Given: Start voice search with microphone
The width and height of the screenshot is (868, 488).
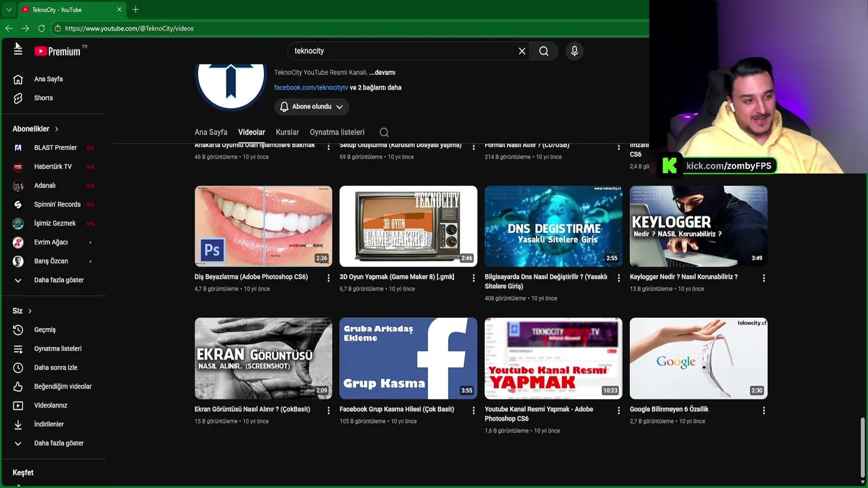Looking at the screenshot, I should (x=574, y=51).
